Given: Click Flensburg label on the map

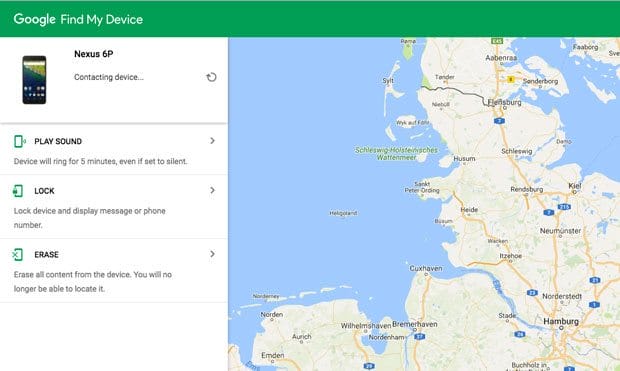Looking at the screenshot, I should 505,102.
